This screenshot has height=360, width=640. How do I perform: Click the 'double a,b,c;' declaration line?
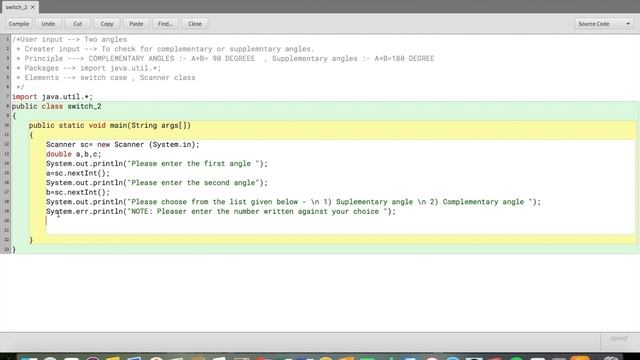tap(73, 154)
